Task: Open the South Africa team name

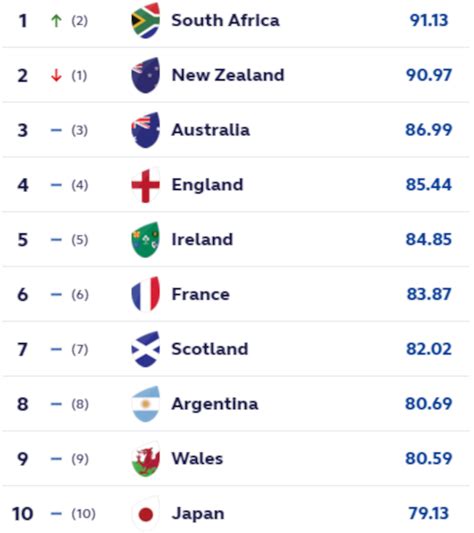Action: [225, 20]
